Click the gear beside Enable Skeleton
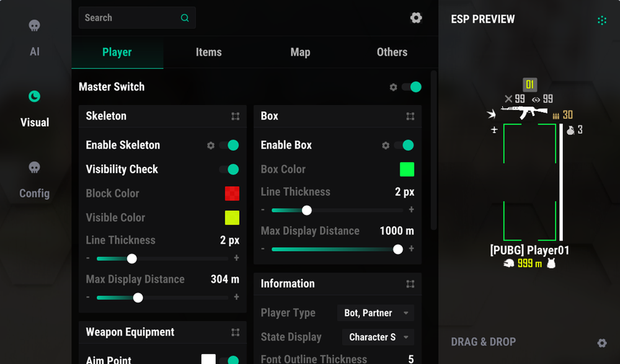The width and height of the screenshot is (620, 364). (x=211, y=145)
